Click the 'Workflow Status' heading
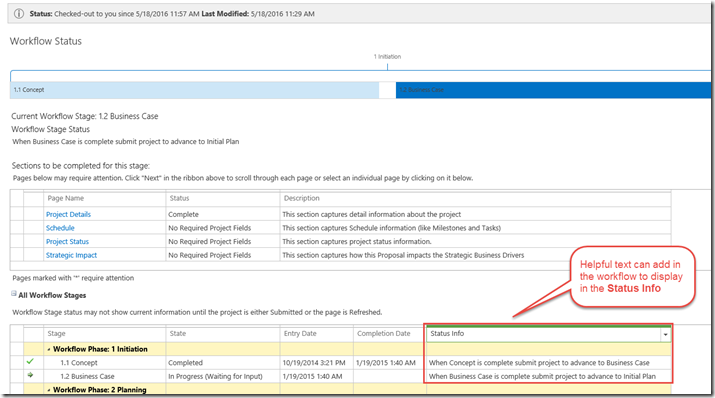Image resolution: width=715 pixels, height=398 pixels. pos(46,41)
